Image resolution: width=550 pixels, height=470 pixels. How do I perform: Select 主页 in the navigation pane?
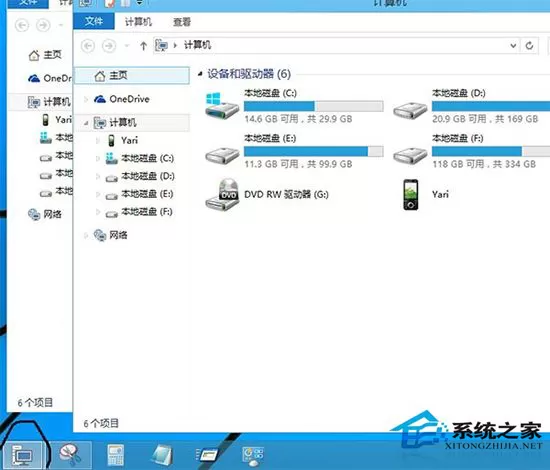[133, 75]
